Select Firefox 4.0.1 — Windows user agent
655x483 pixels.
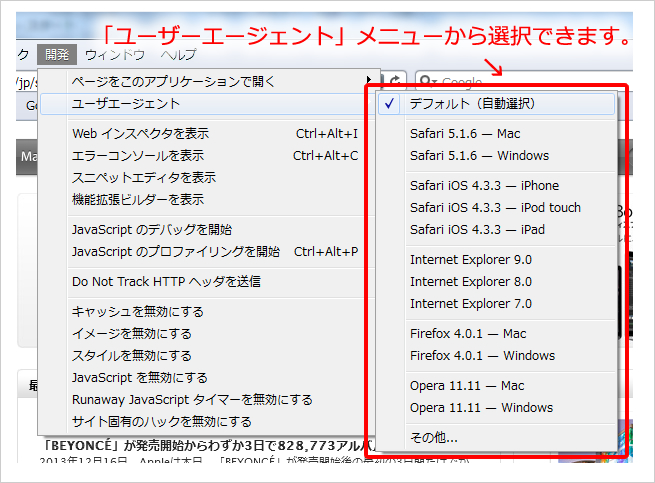(x=481, y=355)
